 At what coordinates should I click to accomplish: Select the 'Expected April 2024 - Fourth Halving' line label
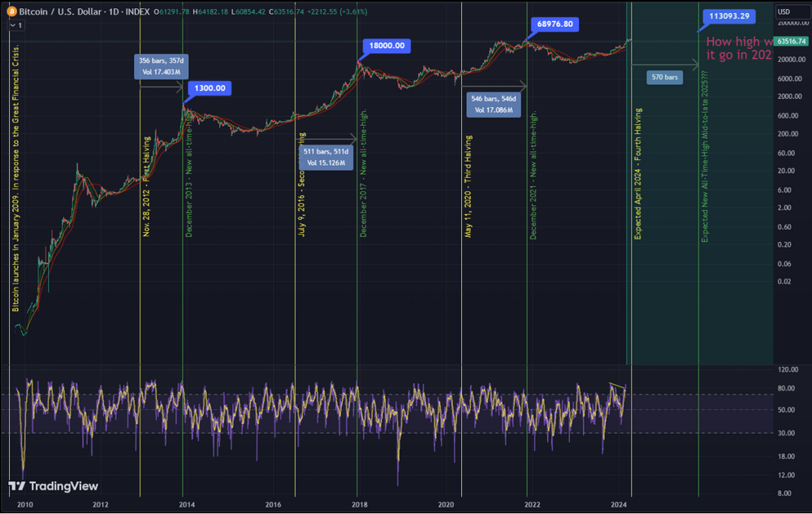coord(638,173)
